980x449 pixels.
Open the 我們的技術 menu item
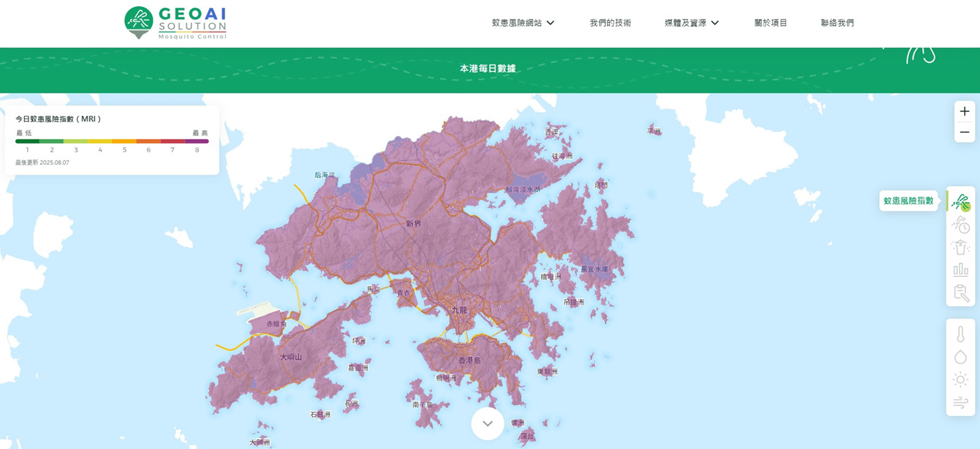click(x=610, y=23)
